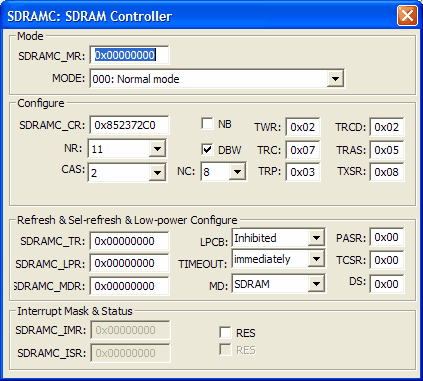This screenshot has width=423, height=381.
Task: Click the SDRAMC_TR register field
Action: pyautogui.click(x=129, y=241)
